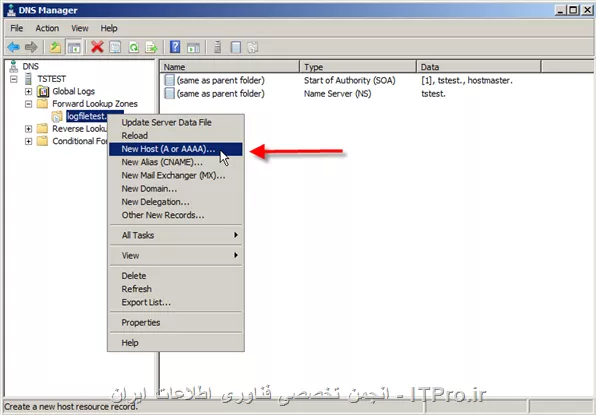Open the Help menu in menu bar

109,28
